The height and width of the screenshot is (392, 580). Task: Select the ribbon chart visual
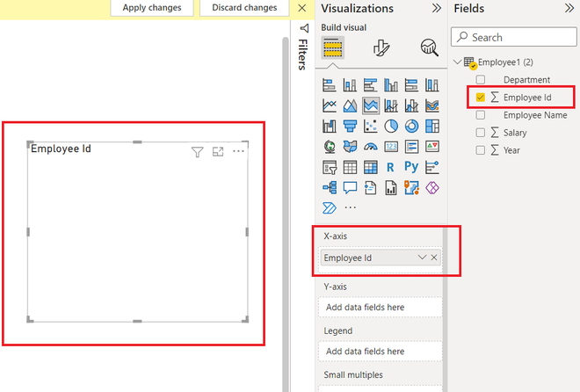click(x=432, y=105)
